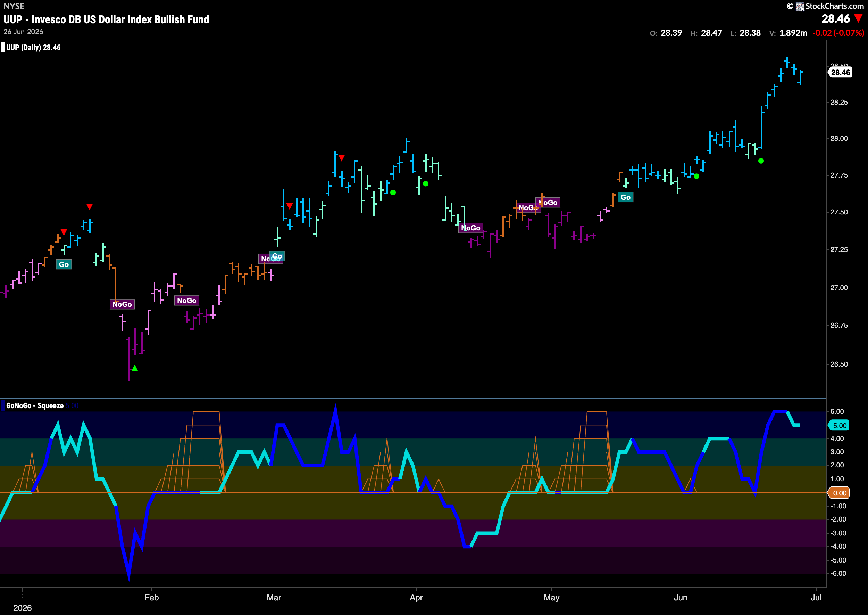Click the red triangle at the mid-March high
The width and height of the screenshot is (868, 615).
point(342,158)
